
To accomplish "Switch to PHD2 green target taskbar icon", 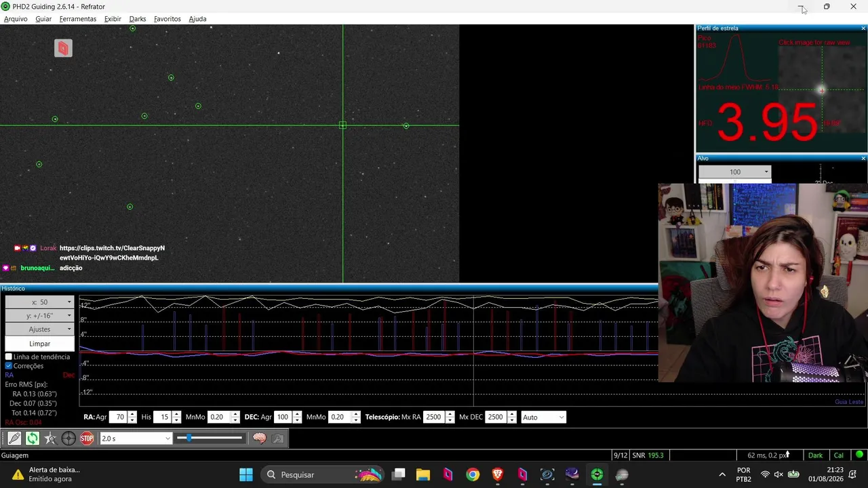I will pyautogui.click(x=597, y=474).
